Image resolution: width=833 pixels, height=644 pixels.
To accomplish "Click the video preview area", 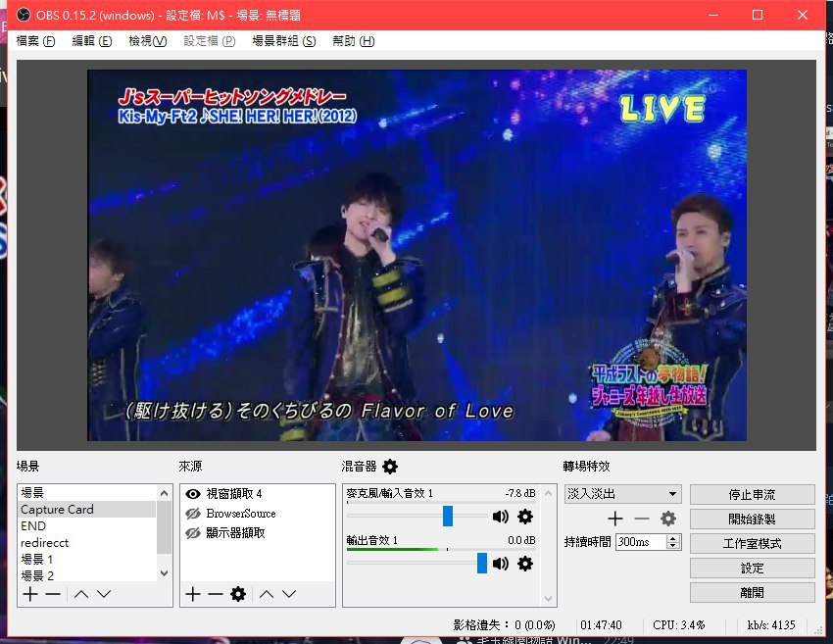I will pyautogui.click(x=417, y=255).
